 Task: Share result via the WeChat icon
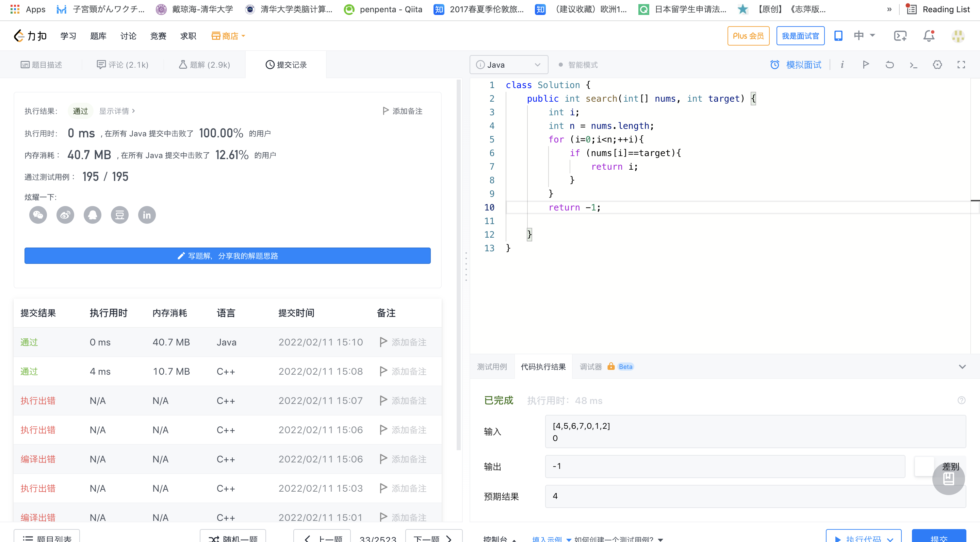tap(38, 215)
